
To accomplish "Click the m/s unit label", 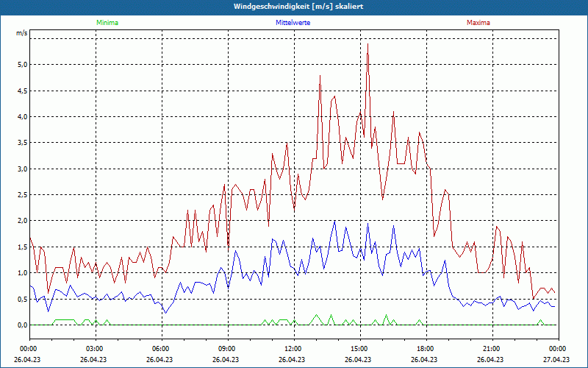I will (x=22, y=33).
